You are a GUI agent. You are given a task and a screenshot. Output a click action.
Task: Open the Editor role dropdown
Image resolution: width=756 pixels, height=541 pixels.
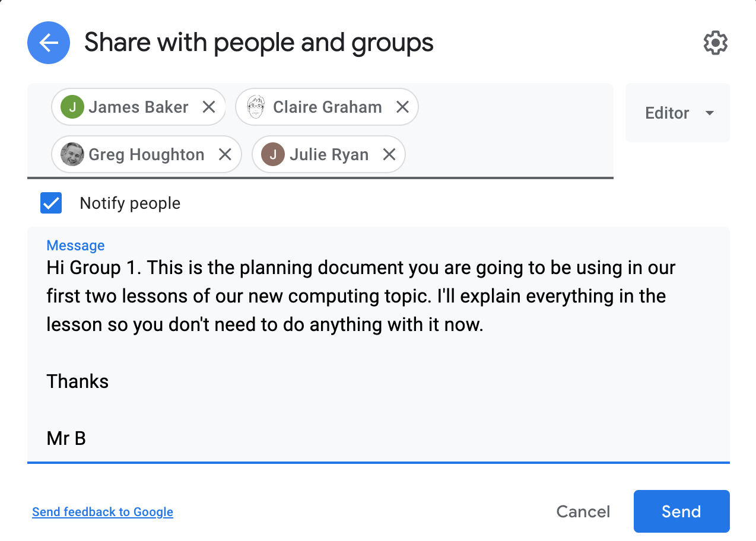(678, 113)
